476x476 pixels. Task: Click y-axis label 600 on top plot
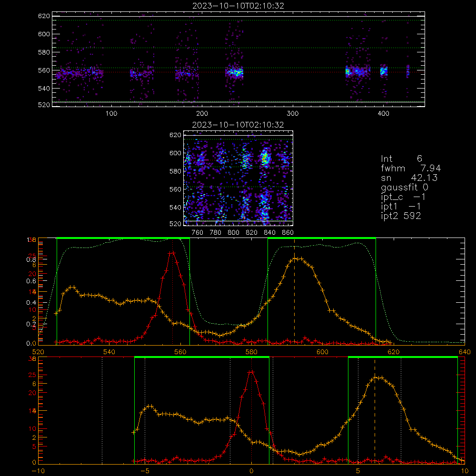tap(44, 34)
